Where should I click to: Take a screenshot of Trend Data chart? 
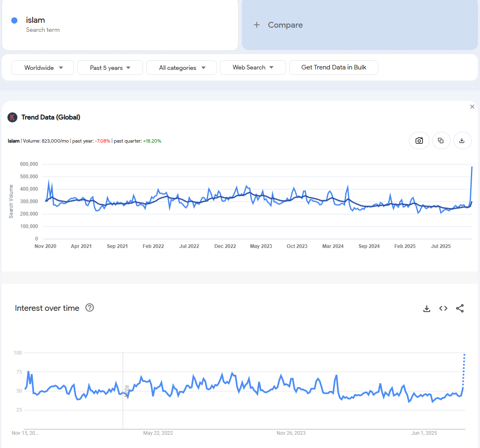pos(419,141)
